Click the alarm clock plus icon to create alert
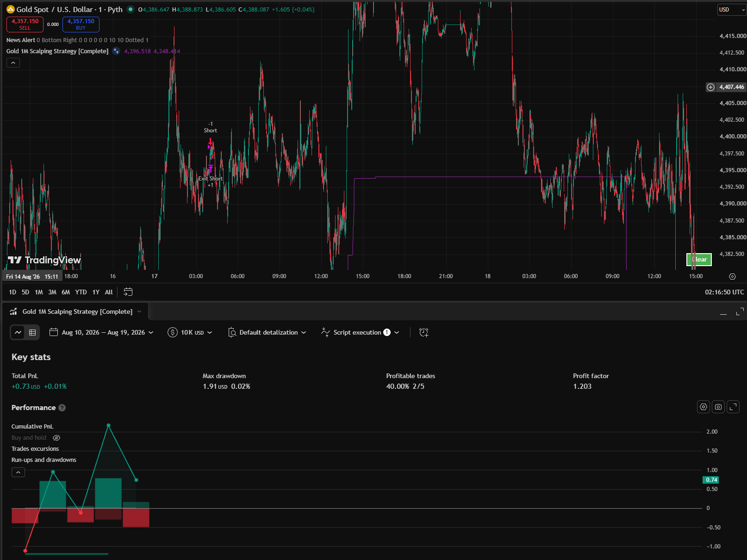The width and height of the screenshot is (747, 560). [424, 332]
